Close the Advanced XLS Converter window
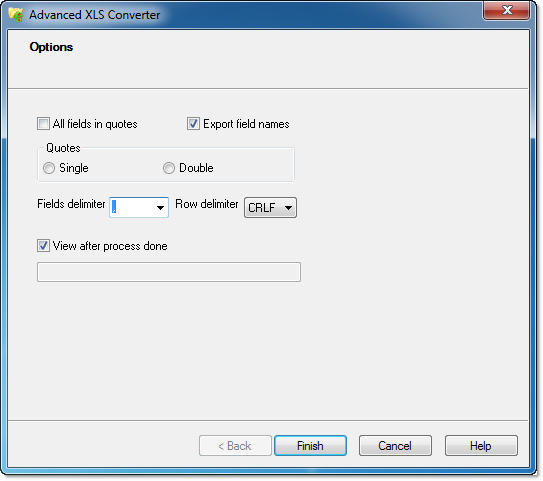Viewport: 543px width, 481px height. (506, 10)
